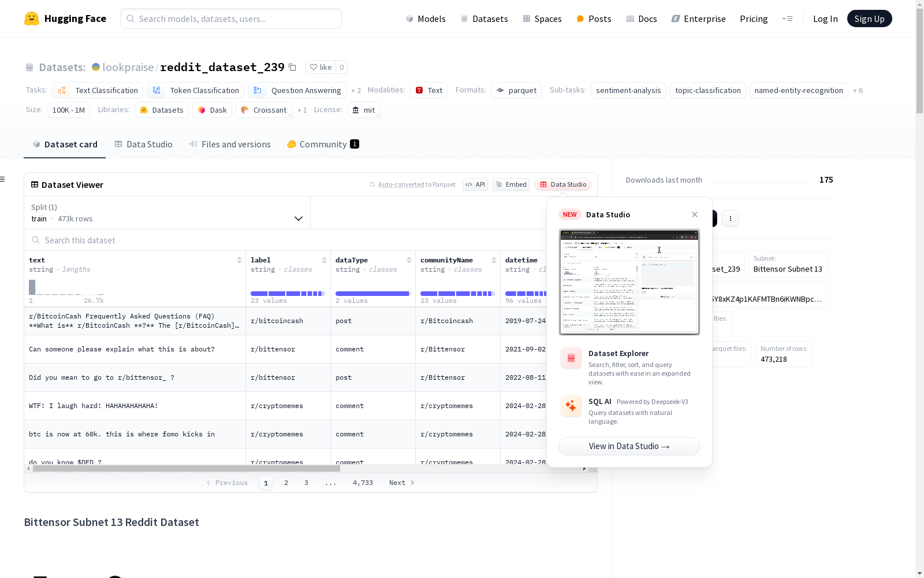
Task: Click the Text modality tag
Action: pos(429,90)
